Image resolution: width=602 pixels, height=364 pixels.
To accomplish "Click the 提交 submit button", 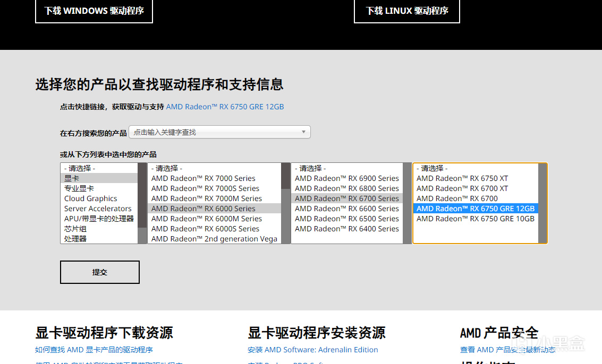I will pos(100,272).
